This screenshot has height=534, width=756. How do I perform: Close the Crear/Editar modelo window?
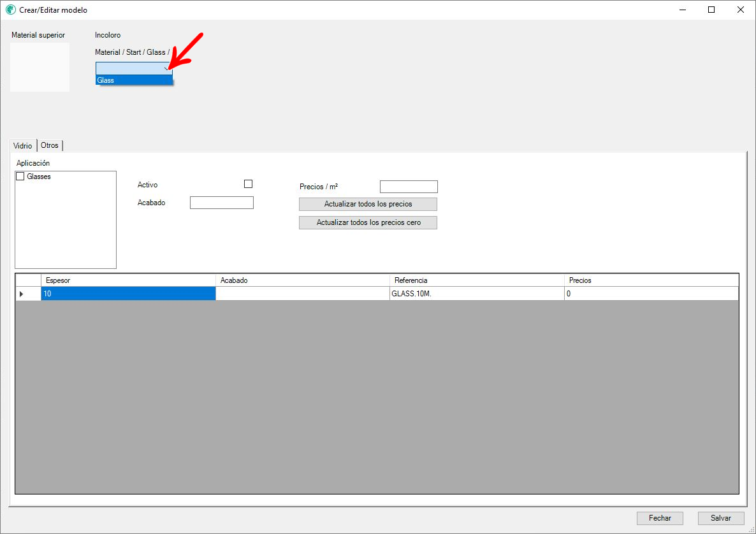(741, 10)
